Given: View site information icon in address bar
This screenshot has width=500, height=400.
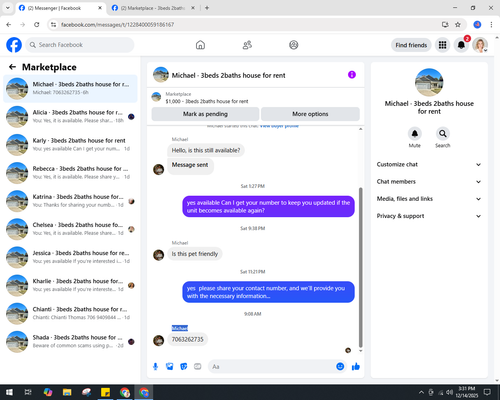Looking at the screenshot, I should pyautogui.click(x=53, y=24).
